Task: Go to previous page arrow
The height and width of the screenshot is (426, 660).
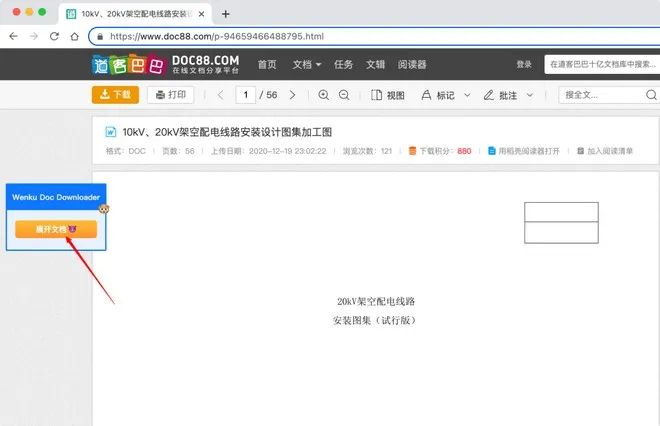Action: pos(220,95)
